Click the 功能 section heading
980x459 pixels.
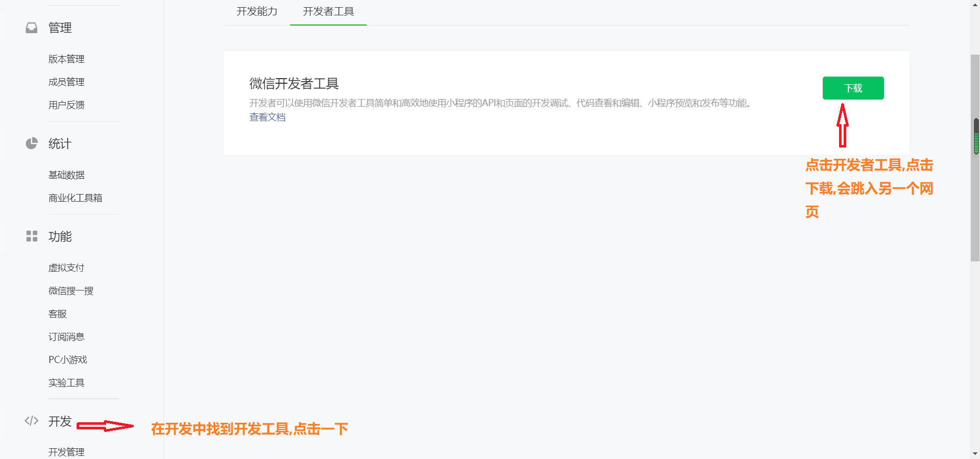point(60,236)
